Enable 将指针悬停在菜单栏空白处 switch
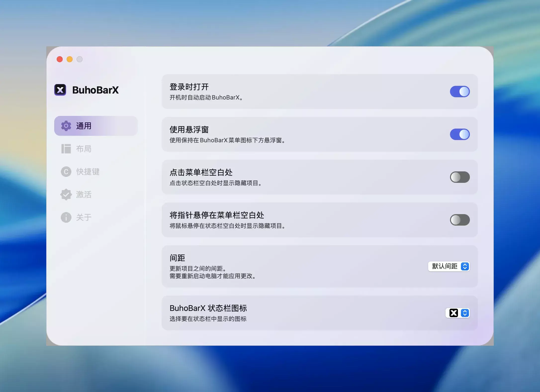The width and height of the screenshot is (540, 392). point(460,220)
